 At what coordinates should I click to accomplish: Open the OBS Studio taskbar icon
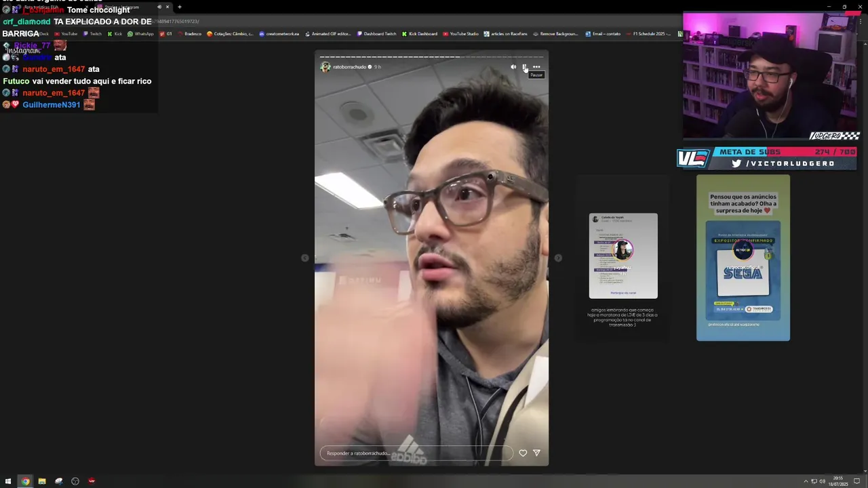coord(75,481)
